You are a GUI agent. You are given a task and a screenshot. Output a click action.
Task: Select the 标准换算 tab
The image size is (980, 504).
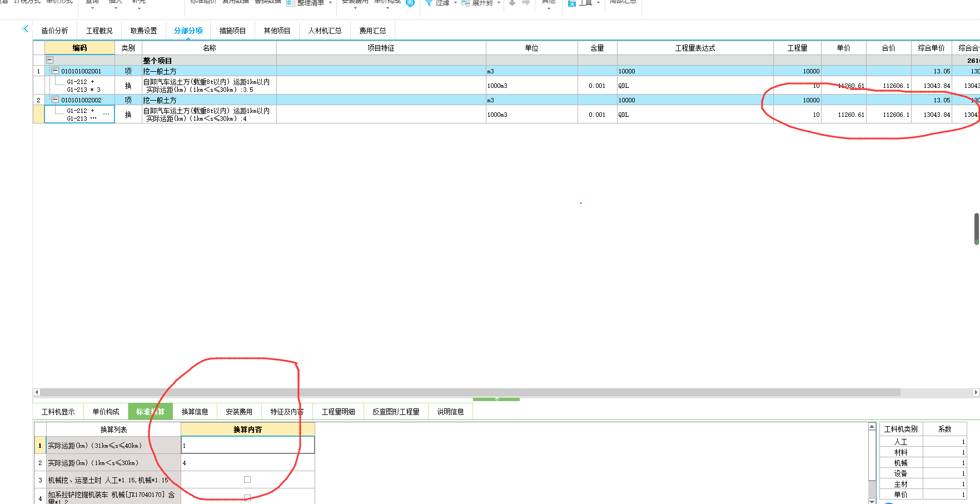tap(150, 412)
